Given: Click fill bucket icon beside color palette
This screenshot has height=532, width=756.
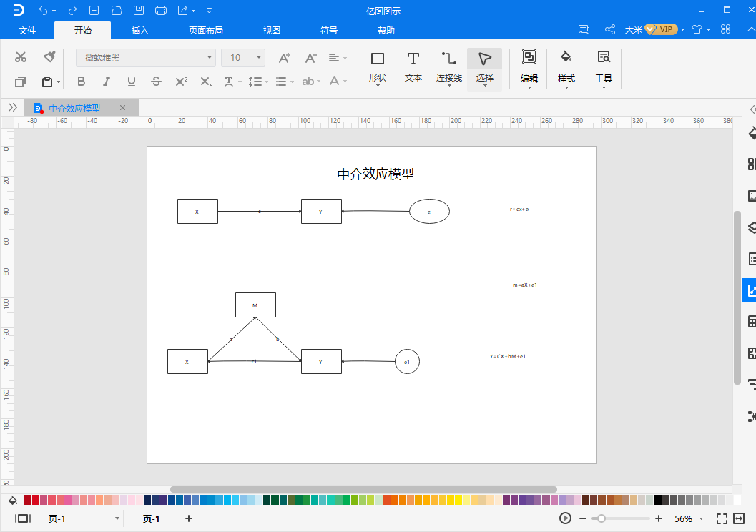Looking at the screenshot, I should coord(13,500).
